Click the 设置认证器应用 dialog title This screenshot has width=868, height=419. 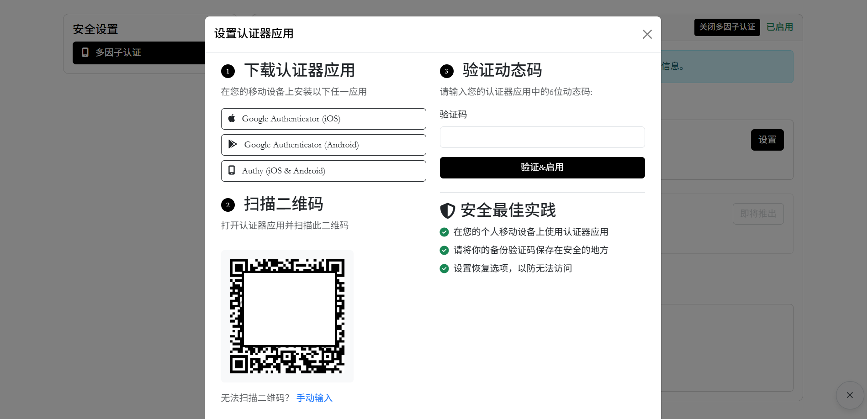point(254,34)
